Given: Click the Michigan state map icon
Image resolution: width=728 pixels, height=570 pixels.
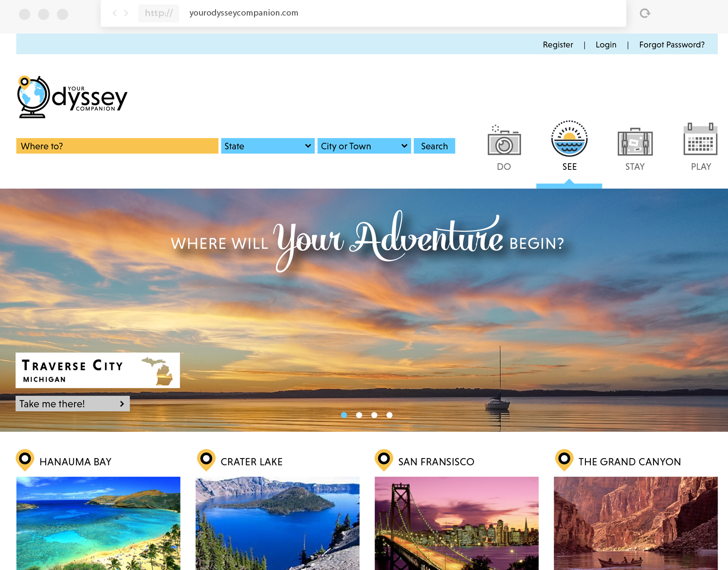Looking at the screenshot, I should (158, 371).
